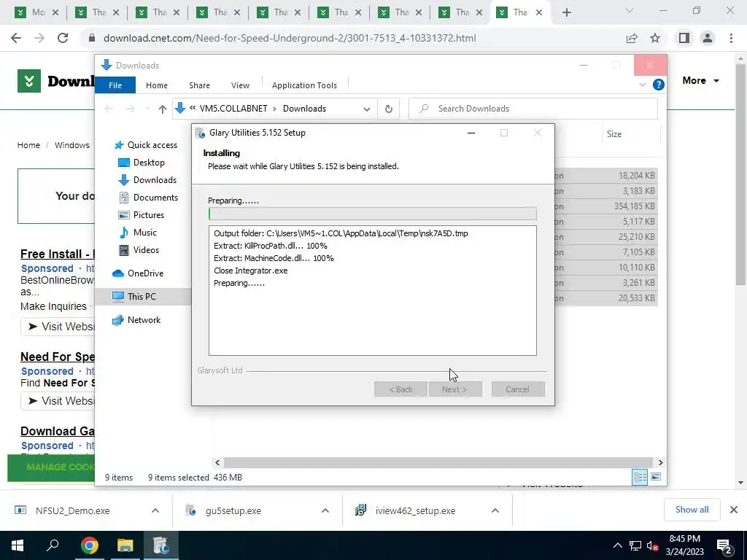This screenshot has height=560, width=747.
Task: Minimize the Glary Utilities Setup window
Action: coord(471,133)
